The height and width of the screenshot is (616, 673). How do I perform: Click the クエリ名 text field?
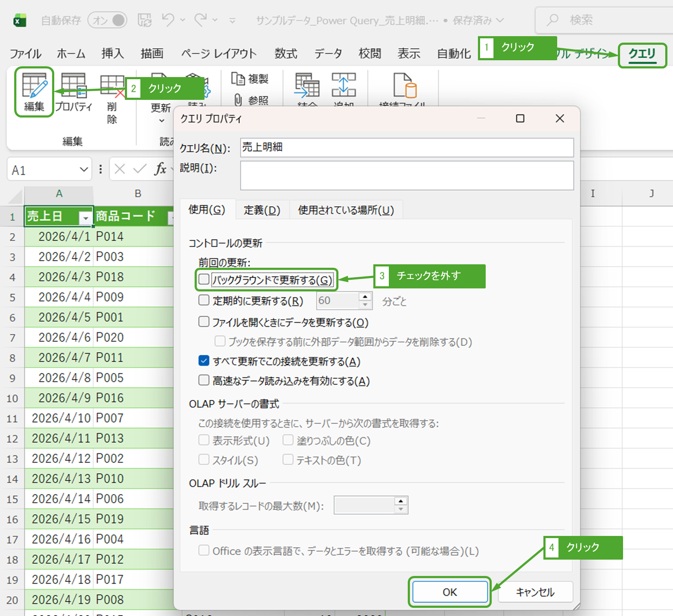tap(406, 147)
